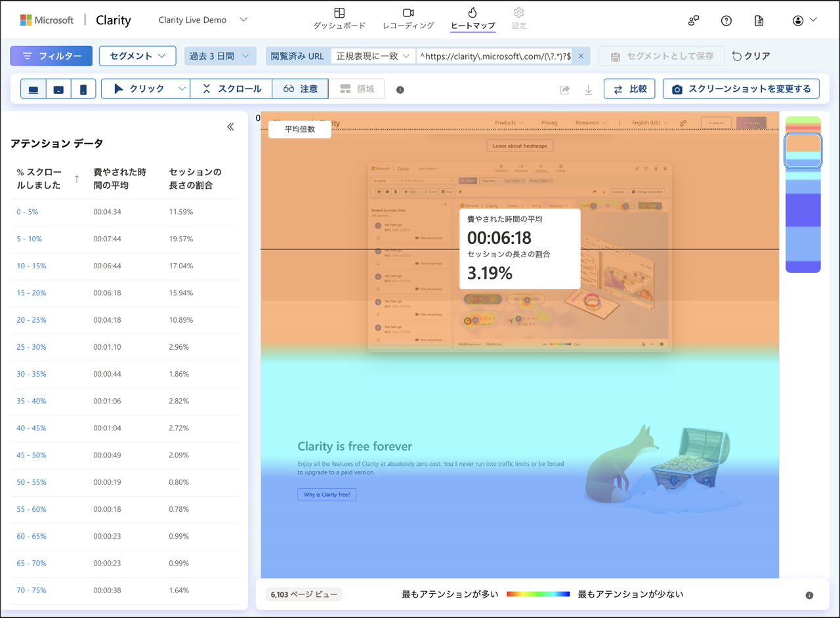Select the mobile device view icon
Image resolution: width=840 pixels, height=618 pixels.
pyautogui.click(x=83, y=89)
